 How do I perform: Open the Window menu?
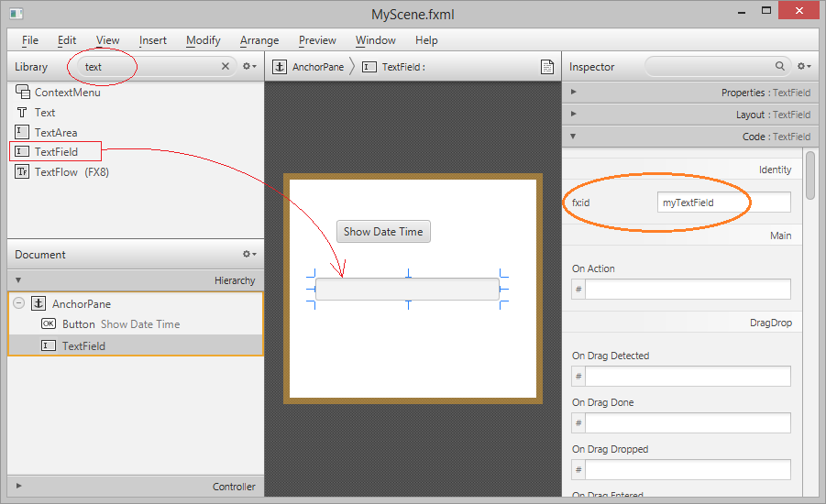376,40
